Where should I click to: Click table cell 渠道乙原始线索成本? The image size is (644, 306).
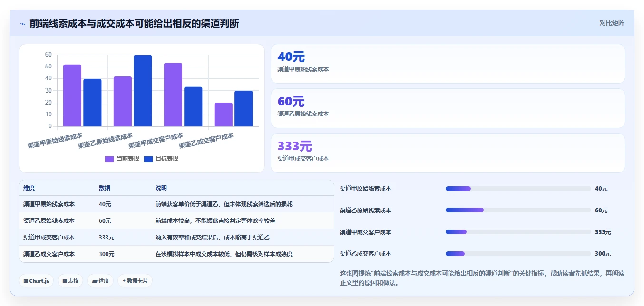tap(49, 220)
